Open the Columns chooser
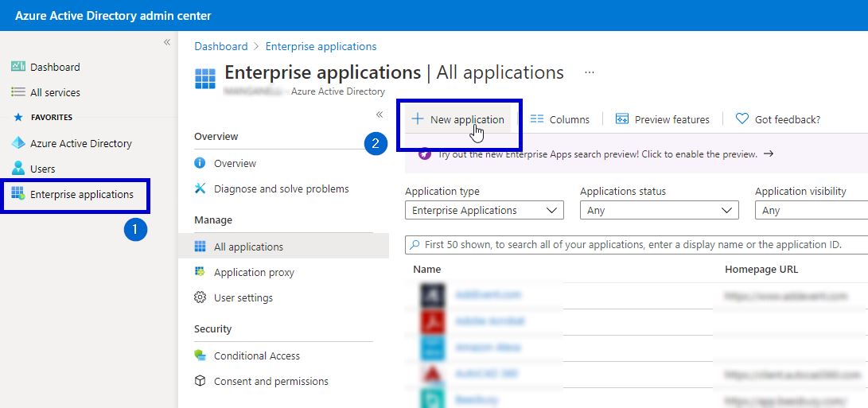868x408 pixels. pyautogui.click(x=559, y=119)
